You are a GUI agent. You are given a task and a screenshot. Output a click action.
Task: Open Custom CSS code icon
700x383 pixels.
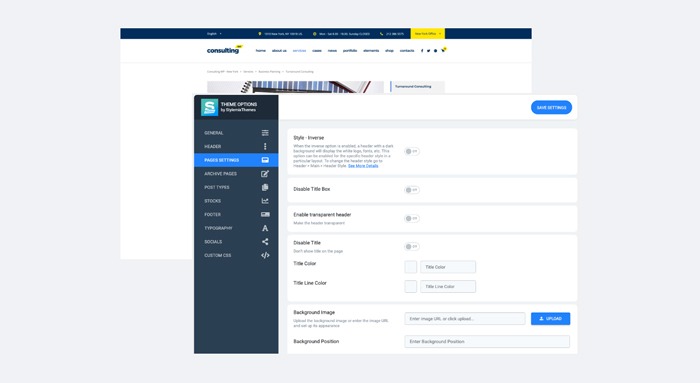click(x=265, y=255)
